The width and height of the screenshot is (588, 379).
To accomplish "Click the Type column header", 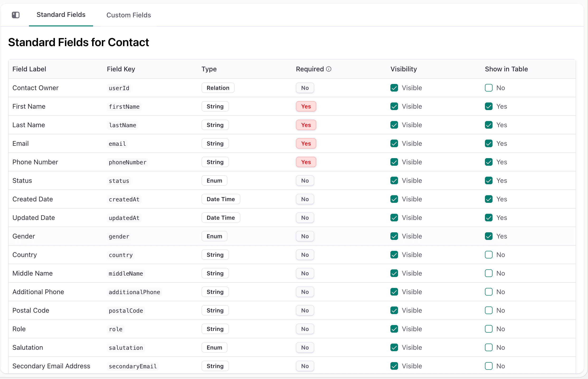I will coord(209,69).
